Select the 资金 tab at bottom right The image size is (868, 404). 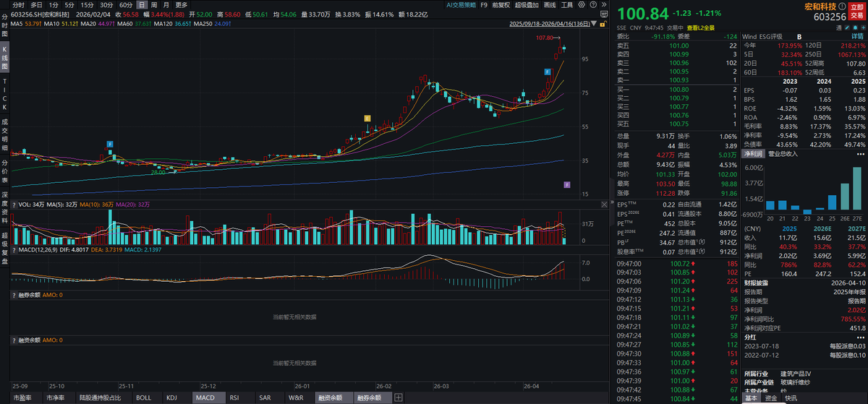[771, 397]
